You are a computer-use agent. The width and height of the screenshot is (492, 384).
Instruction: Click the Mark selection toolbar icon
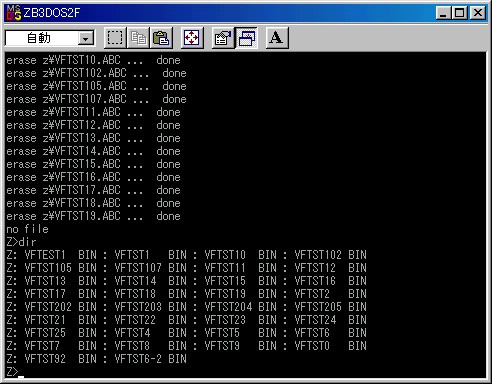click(115, 38)
